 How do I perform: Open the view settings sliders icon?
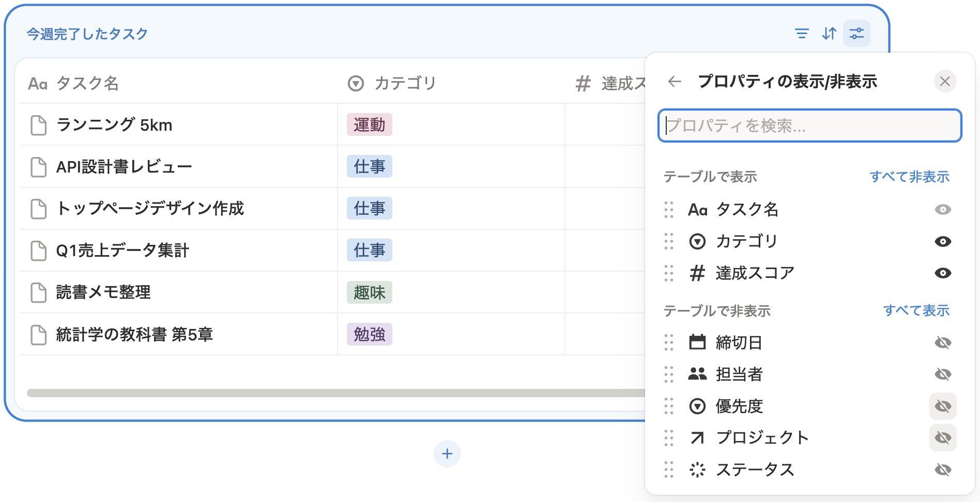857,34
